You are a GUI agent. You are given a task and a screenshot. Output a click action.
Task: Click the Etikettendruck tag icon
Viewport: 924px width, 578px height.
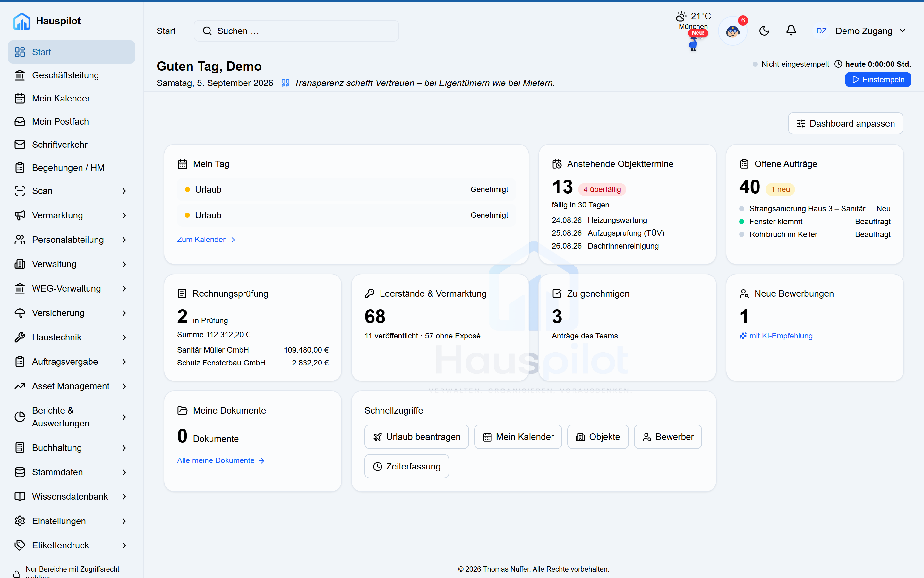pyautogui.click(x=20, y=545)
